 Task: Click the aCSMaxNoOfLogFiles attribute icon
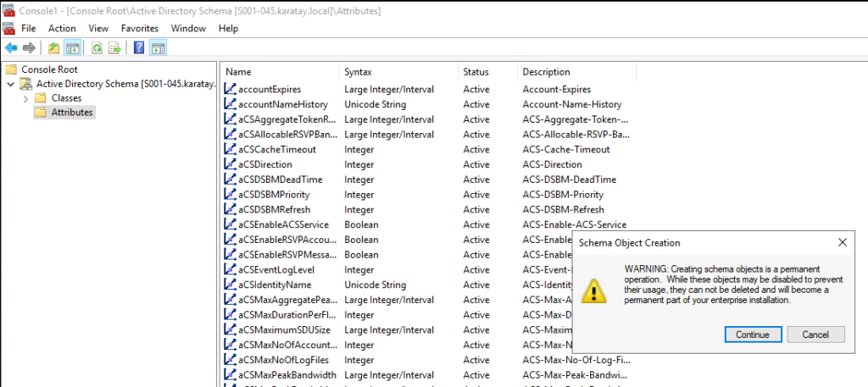coord(230,360)
